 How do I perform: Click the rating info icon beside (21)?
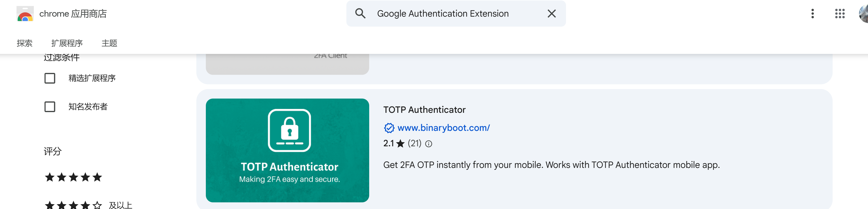(x=429, y=144)
